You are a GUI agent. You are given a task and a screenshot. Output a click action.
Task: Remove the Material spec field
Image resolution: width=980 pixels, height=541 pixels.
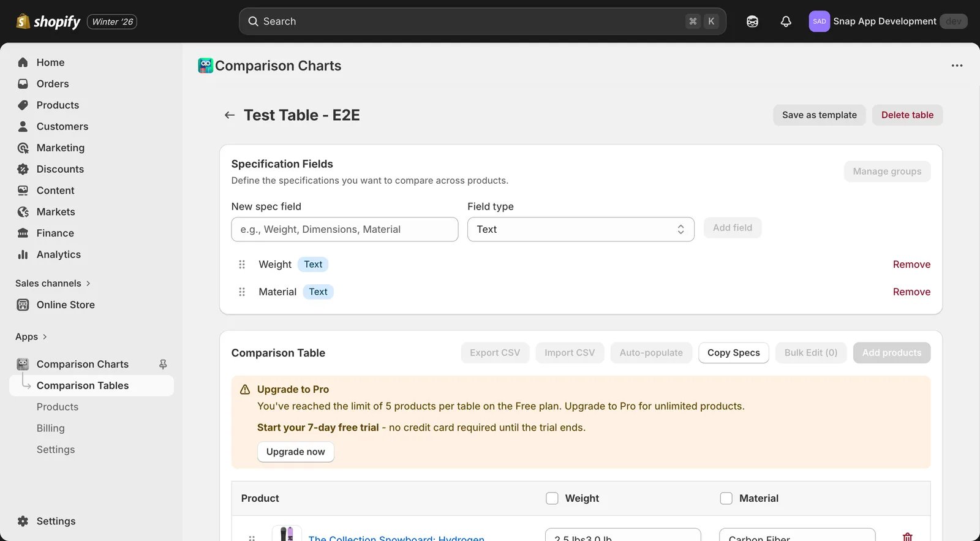[x=911, y=292]
